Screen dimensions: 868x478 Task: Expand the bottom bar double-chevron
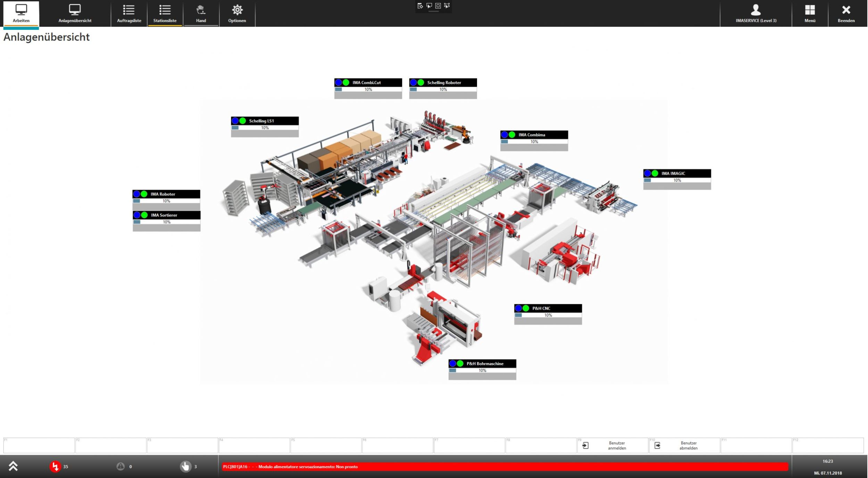[13, 466]
